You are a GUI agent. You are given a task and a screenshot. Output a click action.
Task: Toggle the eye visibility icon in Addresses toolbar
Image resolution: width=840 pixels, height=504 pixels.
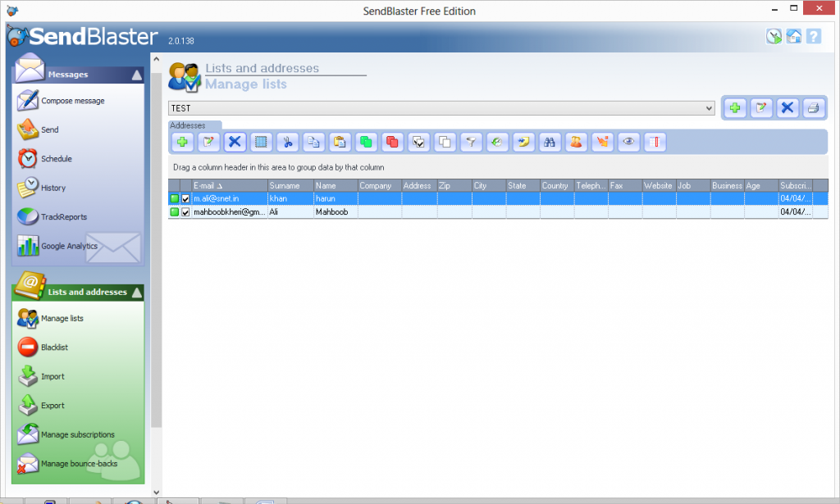[629, 142]
